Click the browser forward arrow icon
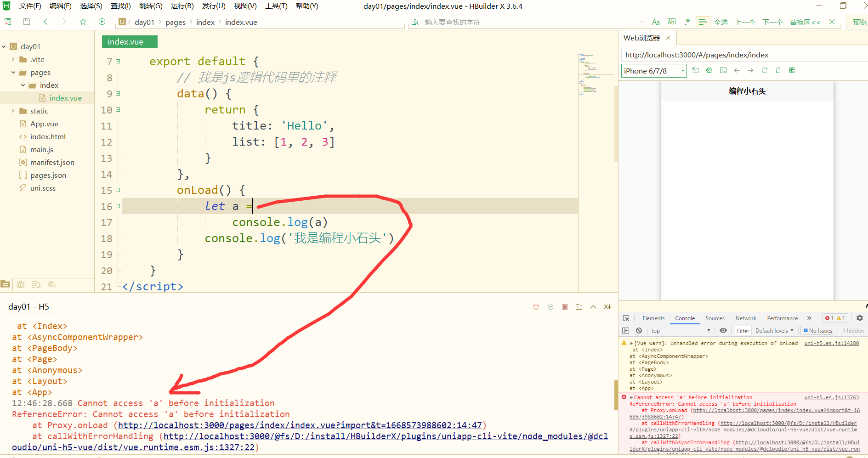The width and height of the screenshot is (868, 458). click(750, 70)
